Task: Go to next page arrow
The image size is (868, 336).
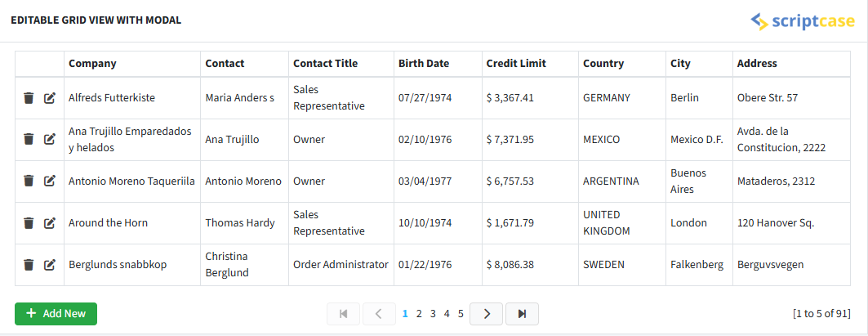Action: [x=487, y=314]
